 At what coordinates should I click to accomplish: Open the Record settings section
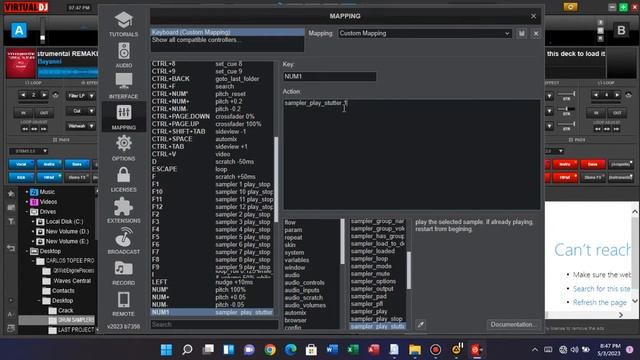coord(124,272)
